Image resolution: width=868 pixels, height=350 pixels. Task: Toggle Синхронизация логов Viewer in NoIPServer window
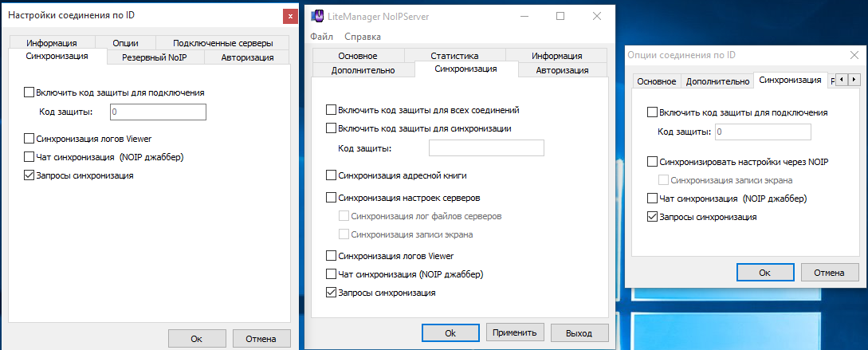pos(331,255)
